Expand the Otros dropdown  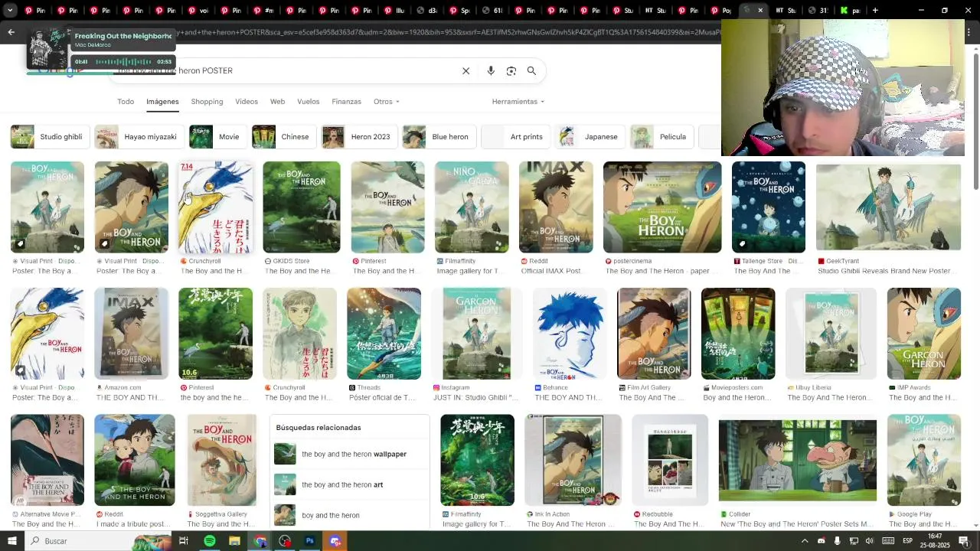tap(386, 101)
